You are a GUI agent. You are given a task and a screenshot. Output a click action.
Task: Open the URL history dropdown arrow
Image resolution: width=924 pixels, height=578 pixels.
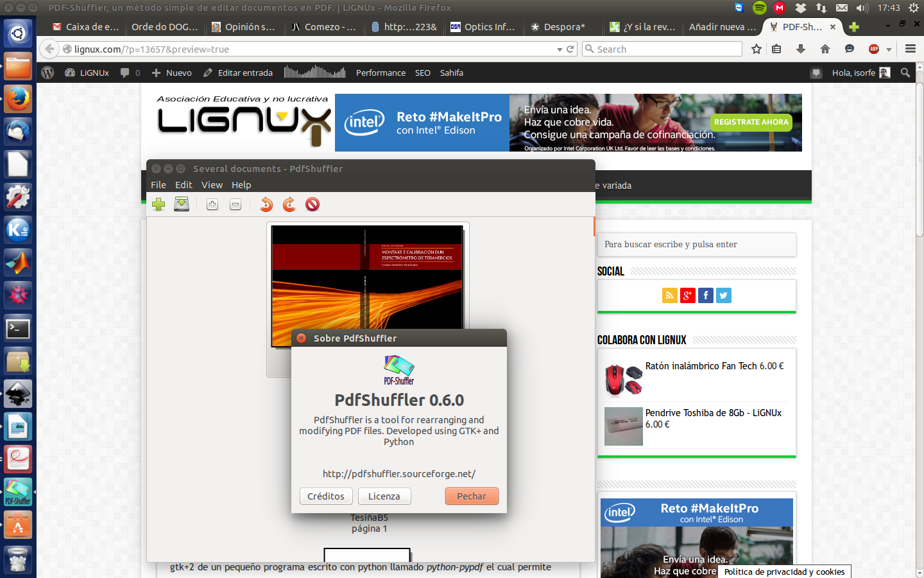[x=560, y=49]
